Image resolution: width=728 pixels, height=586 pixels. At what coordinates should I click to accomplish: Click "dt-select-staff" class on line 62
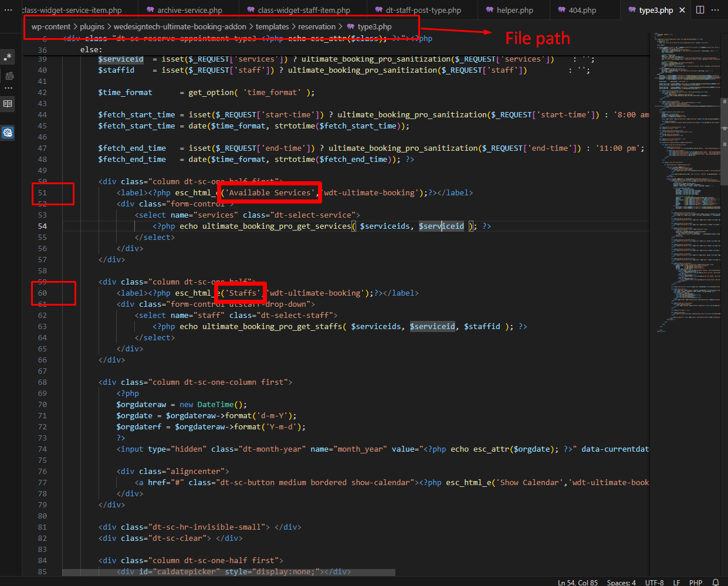(x=297, y=315)
